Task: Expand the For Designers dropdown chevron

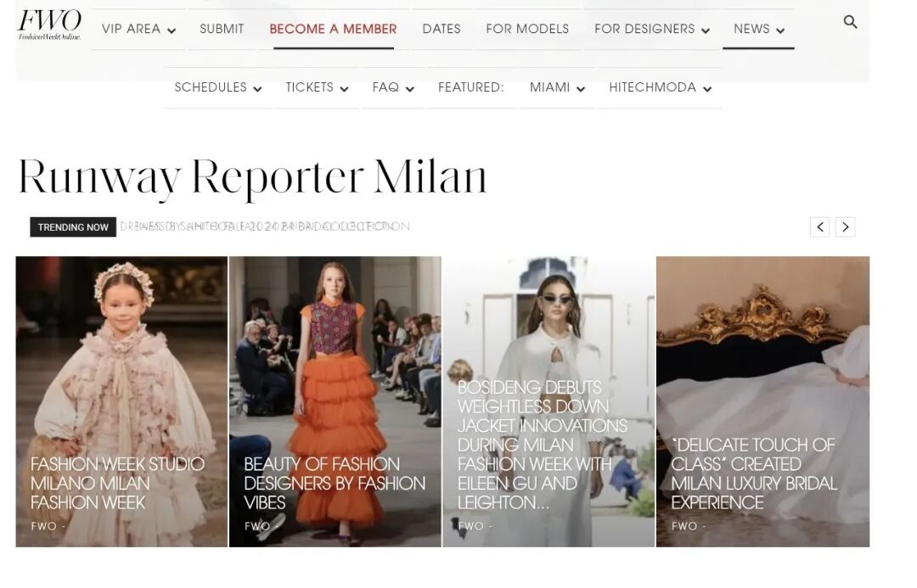Action: 706,31
